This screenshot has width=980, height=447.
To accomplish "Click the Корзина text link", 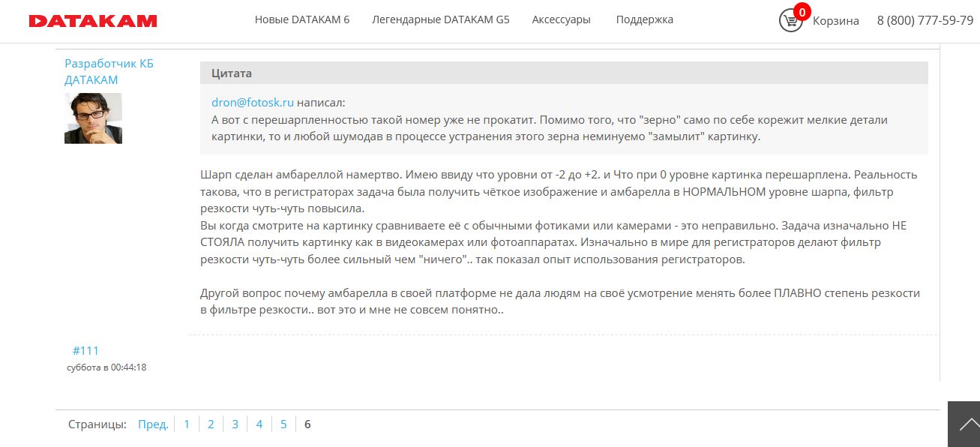I will point(835,21).
